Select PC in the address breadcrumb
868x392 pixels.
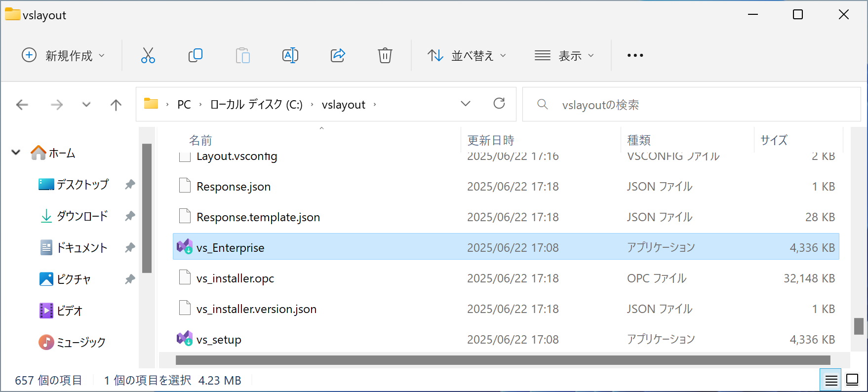184,105
